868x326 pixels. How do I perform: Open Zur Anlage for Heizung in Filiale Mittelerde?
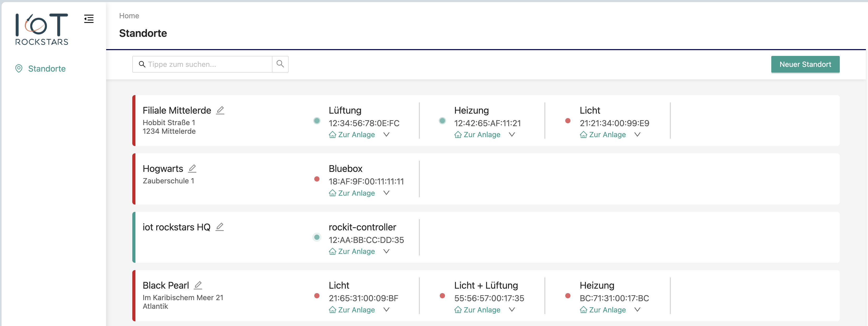(x=477, y=135)
